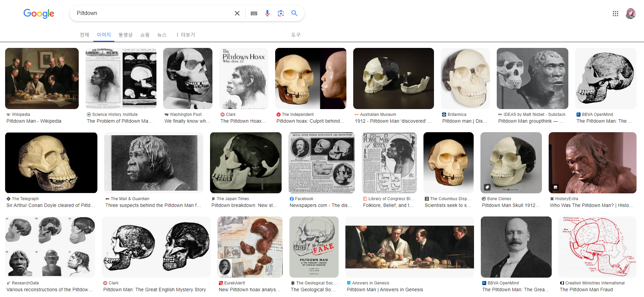Viewport: 644px width, 297px height.
Task: Open 'The Piltdown Man Fraud' link
Action: point(586,290)
